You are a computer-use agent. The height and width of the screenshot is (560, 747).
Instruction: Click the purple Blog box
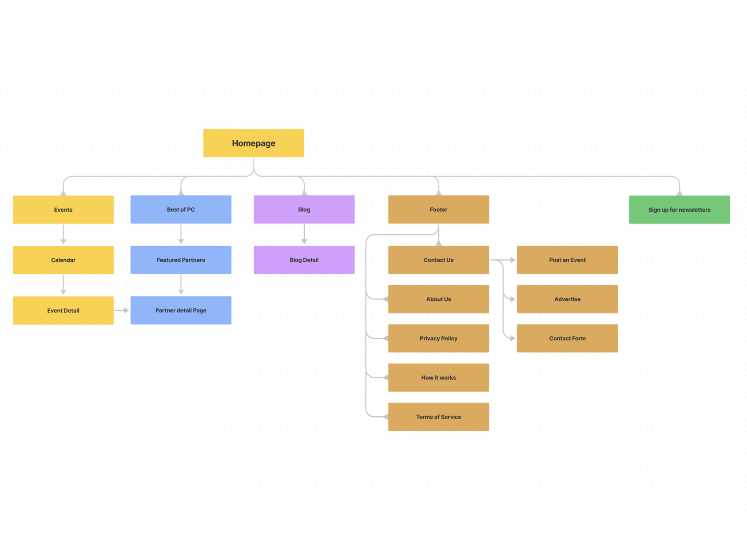[304, 209]
